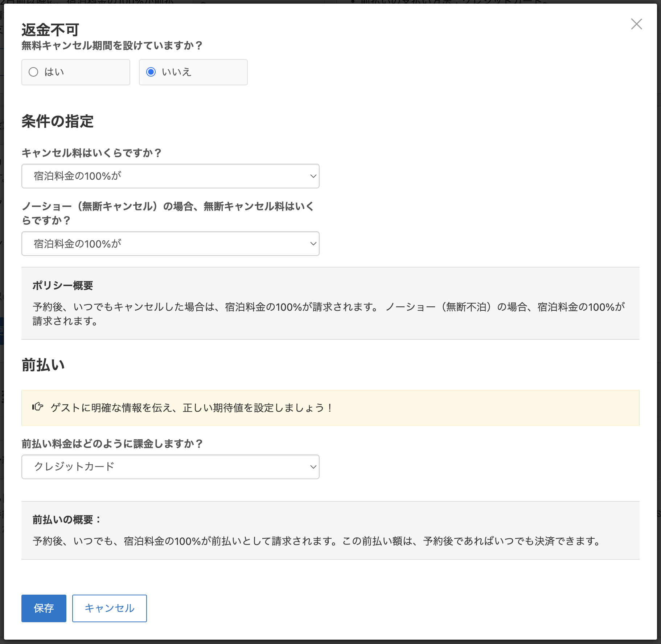Click the ポリシー概要 heading
661x644 pixels.
(63, 286)
